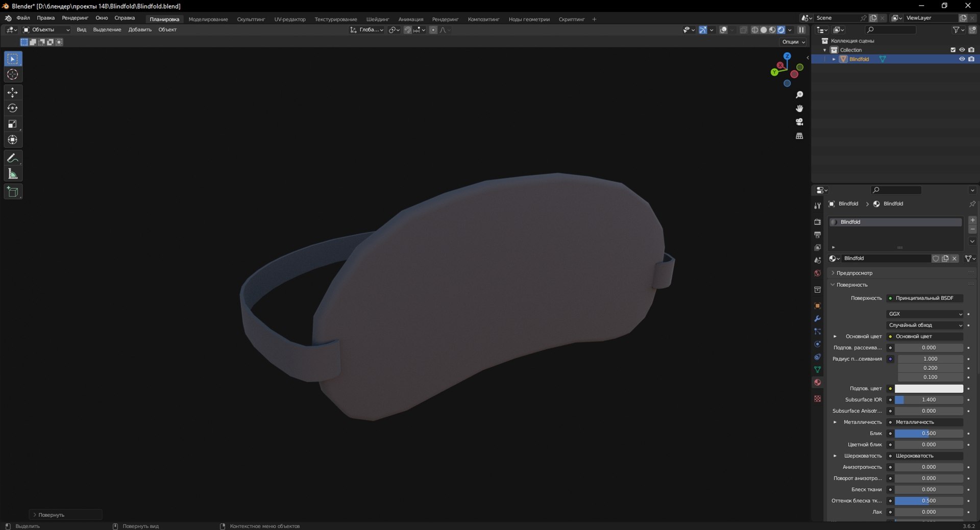
Task: Switch to Шейдинг workspace tab
Action: point(378,19)
